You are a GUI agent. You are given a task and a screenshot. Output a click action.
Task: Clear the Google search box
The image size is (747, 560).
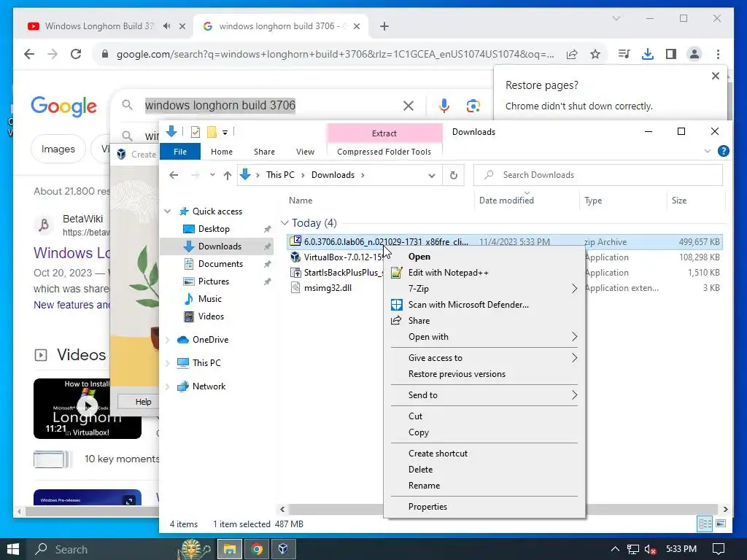pyautogui.click(x=409, y=105)
